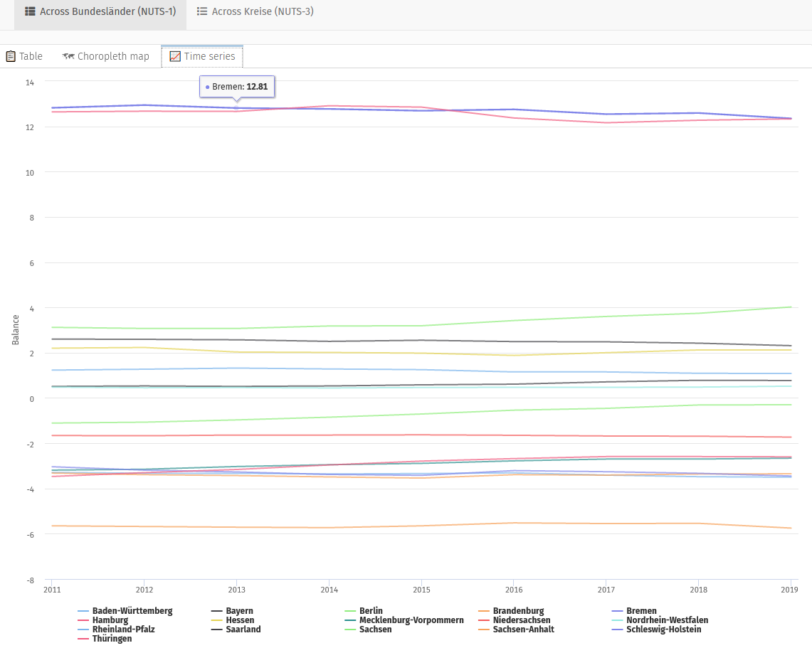Toggle Nordrhein-Westfalen legend entry
The width and height of the screenshot is (812, 648).
point(660,620)
